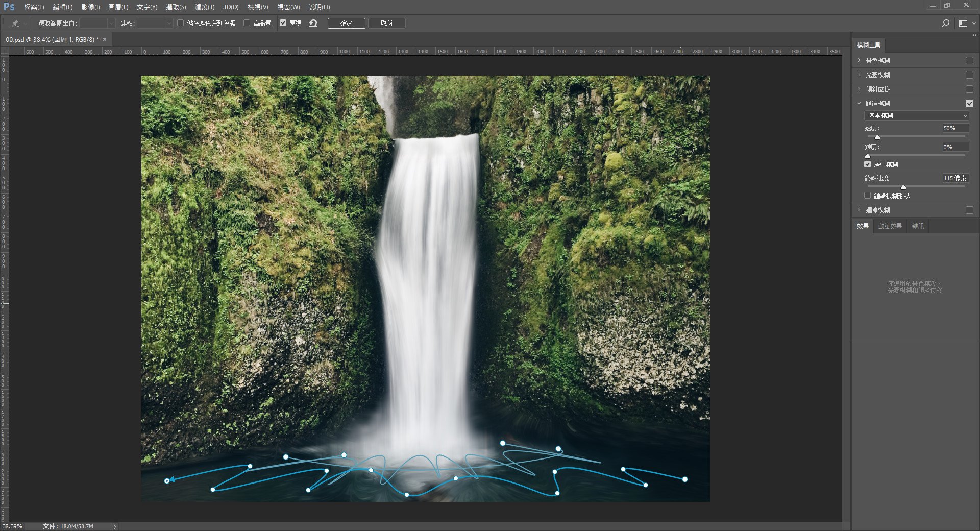Expand the 傾斜位移 section

859,89
